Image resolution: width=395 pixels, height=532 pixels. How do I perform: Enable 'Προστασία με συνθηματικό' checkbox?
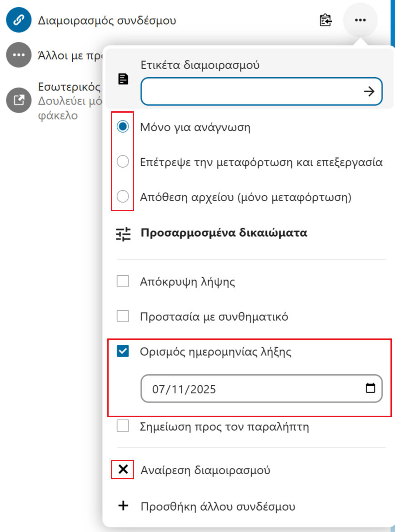(123, 316)
